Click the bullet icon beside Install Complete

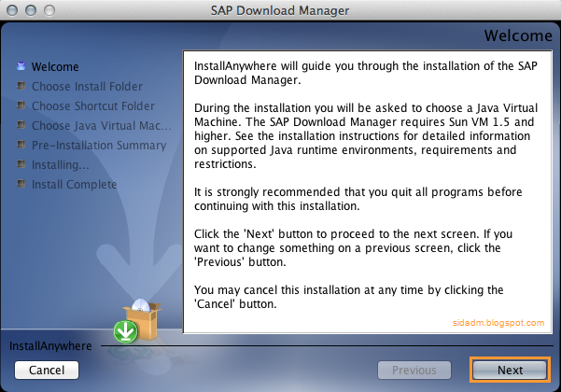click(21, 184)
